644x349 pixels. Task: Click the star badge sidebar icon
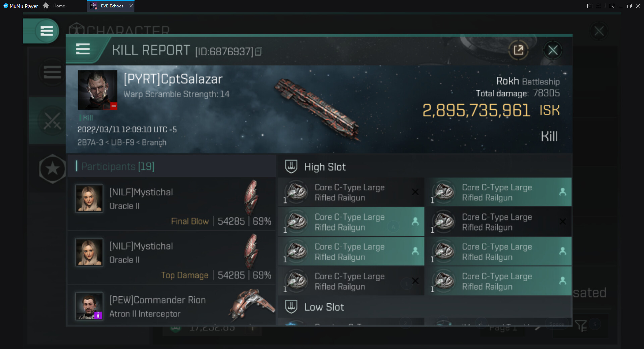52,169
